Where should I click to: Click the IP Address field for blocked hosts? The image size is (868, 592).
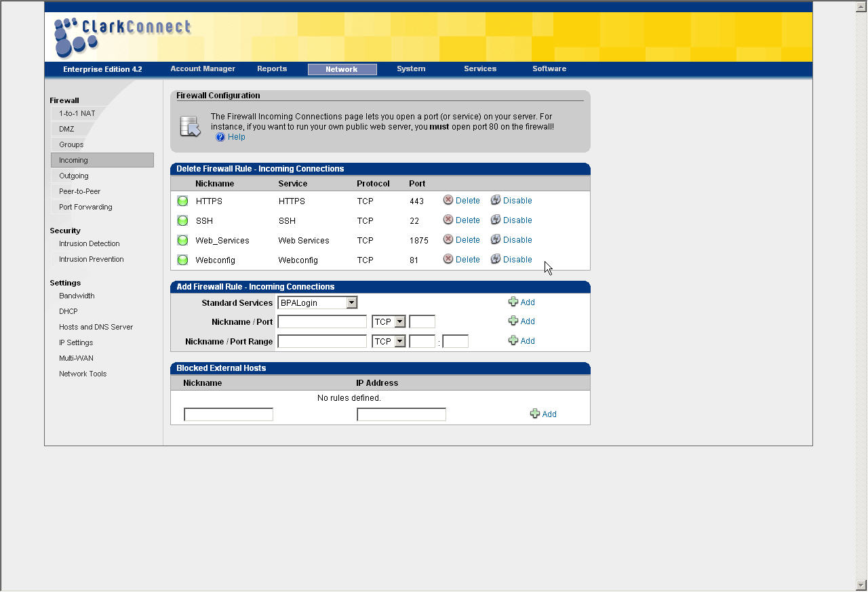401,414
